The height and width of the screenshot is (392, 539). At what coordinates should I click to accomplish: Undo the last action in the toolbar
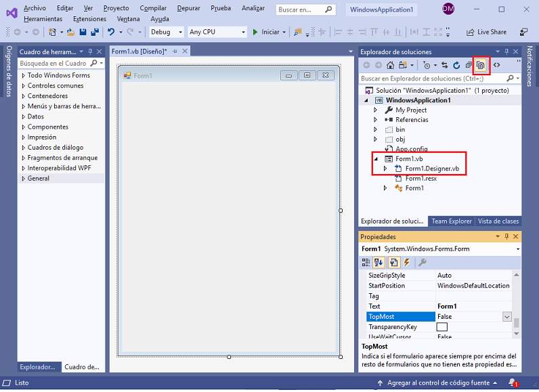[110, 32]
